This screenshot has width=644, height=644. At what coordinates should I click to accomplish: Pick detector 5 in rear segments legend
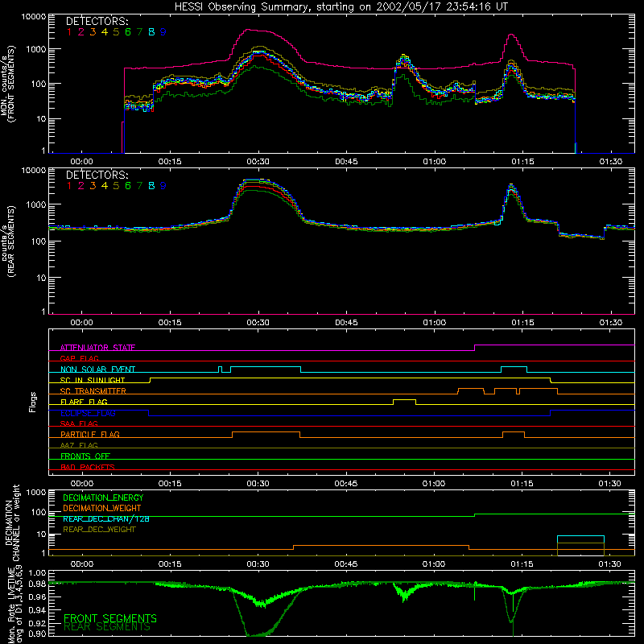tap(116, 186)
